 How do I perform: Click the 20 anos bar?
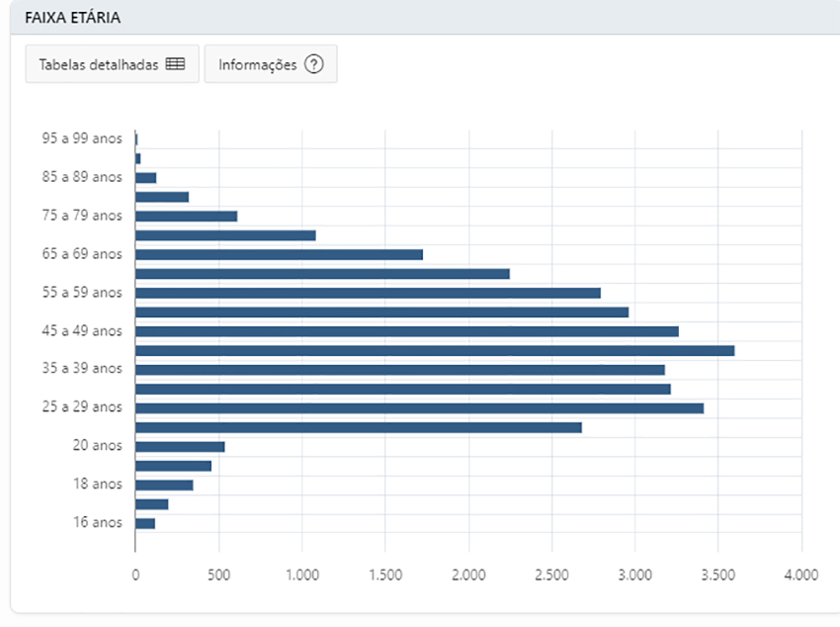180,446
